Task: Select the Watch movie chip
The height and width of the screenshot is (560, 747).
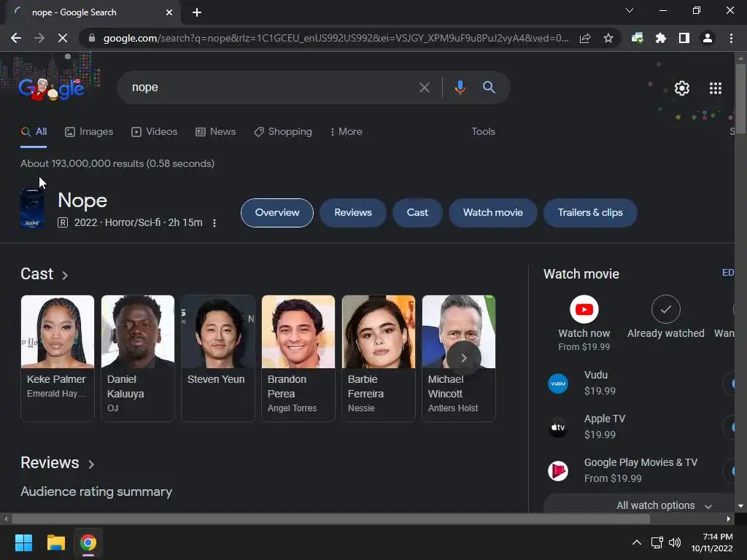Action: tap(493, 212)
